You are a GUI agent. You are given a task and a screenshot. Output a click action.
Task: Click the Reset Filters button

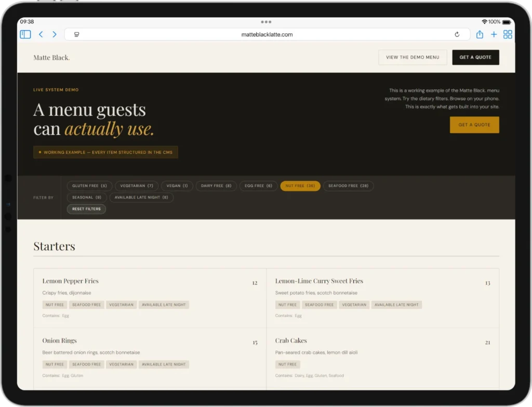[86, 209]
